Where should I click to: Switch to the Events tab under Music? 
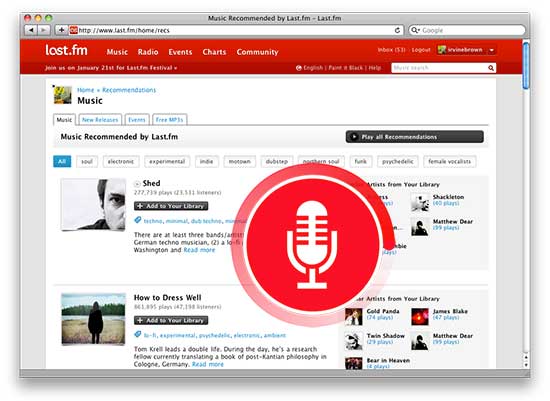pos(137,120)
